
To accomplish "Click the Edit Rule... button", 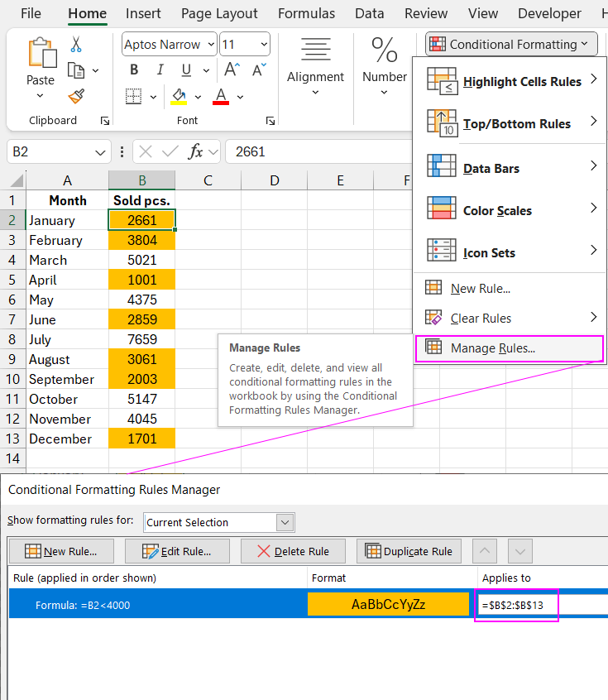I will 177,551.
